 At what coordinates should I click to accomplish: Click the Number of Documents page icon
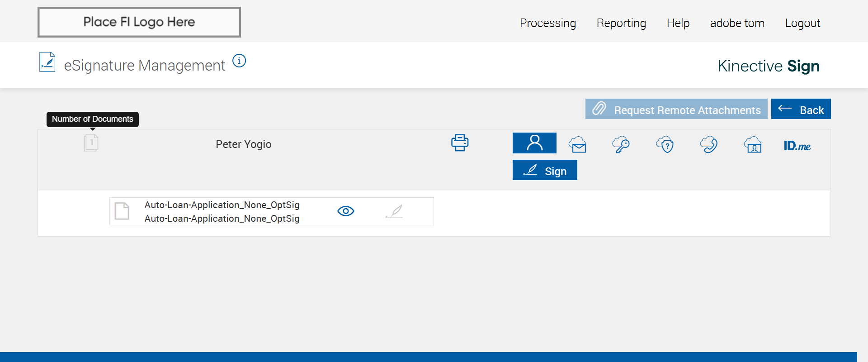coord(91,143)
